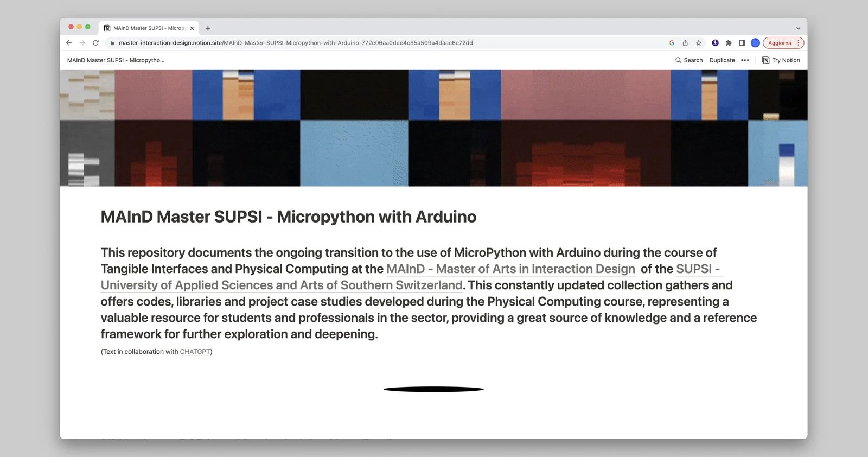Bookmark this page with the star icon
The height and width of the screenshot is (457, 868).
(x=699, y=43)
